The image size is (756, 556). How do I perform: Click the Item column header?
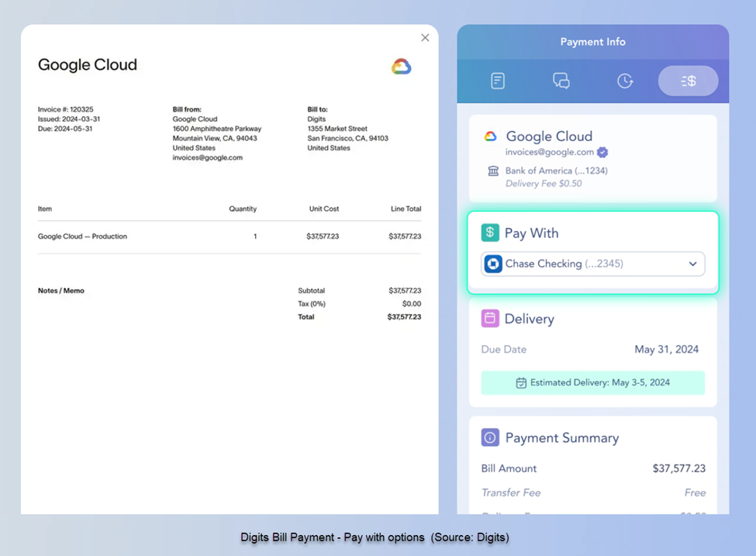(x=45, y=209)
